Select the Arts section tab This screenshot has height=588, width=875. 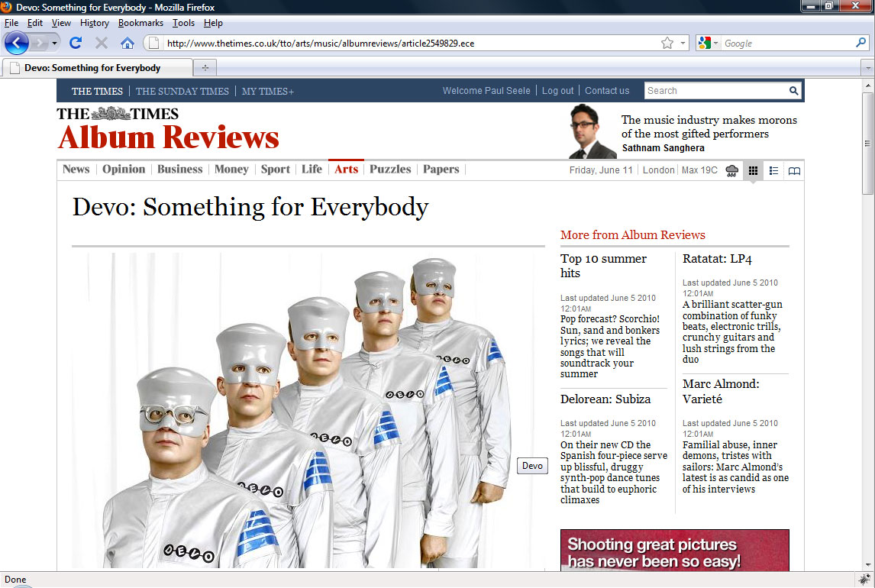346,169
